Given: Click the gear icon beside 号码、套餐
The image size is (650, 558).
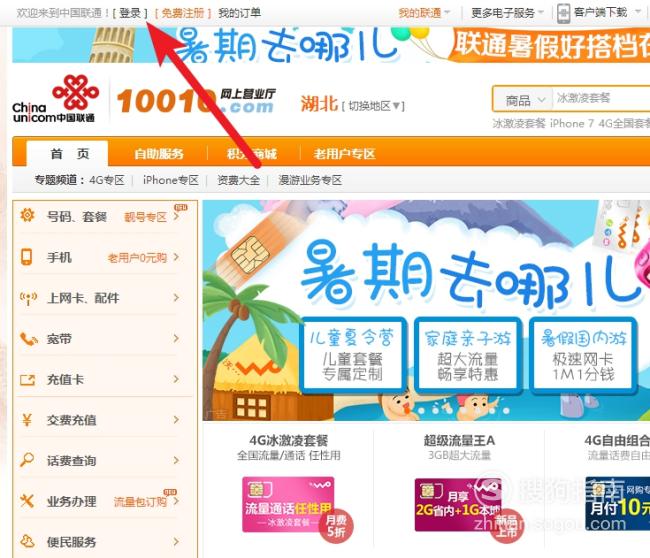Looking at the screenshot, I should click(27, 215).
